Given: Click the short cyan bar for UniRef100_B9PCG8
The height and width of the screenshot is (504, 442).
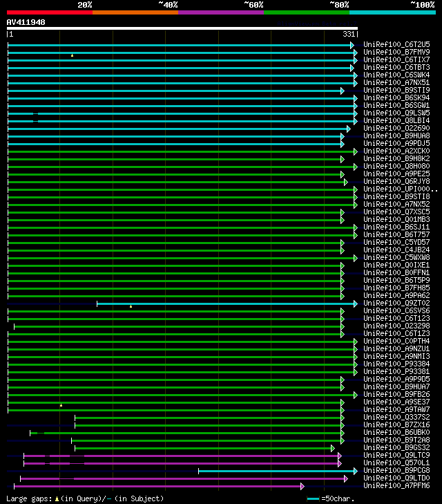Looking at the screenshot, I should pos(276,472).
